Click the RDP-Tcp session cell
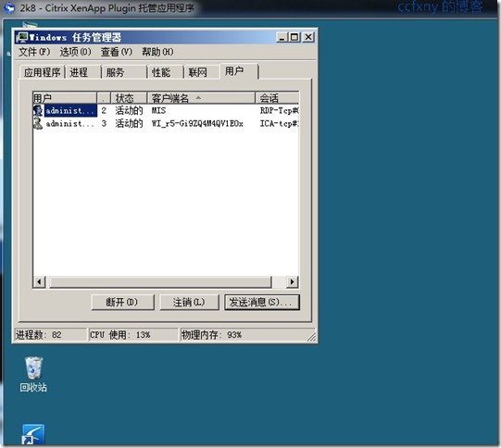501x448 pixels. coord(280,110)
